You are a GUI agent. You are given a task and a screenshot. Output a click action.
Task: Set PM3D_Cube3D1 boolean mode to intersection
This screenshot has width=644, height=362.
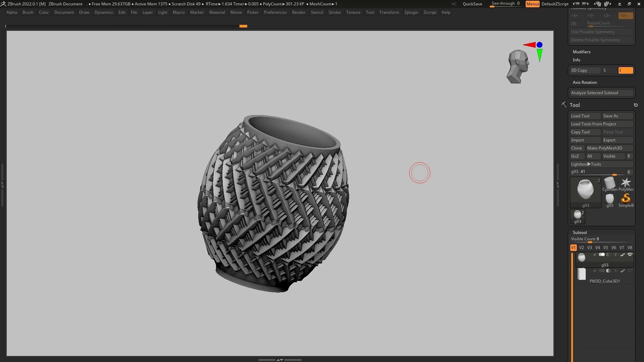coord(615,270)
